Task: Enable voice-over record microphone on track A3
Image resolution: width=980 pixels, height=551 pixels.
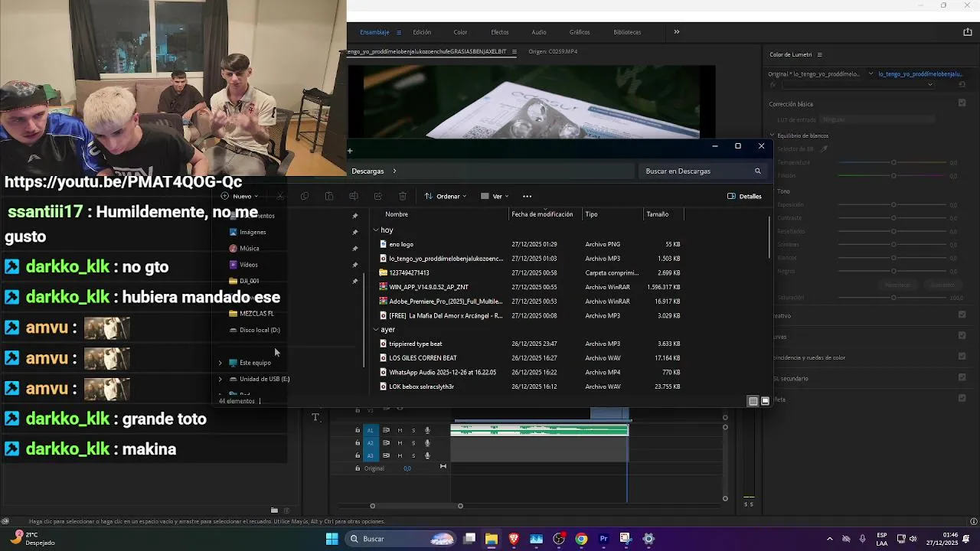Action: [427, 455]
